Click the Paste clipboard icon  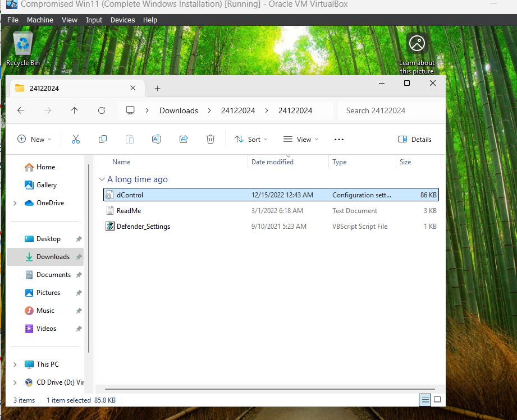130,139
